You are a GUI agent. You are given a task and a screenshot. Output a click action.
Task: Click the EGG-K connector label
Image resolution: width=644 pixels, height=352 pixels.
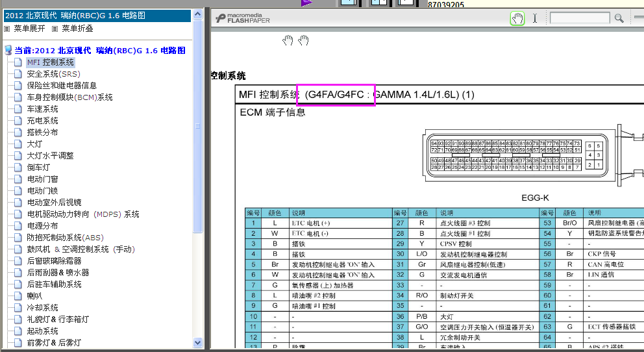click(x=535, y=198)
